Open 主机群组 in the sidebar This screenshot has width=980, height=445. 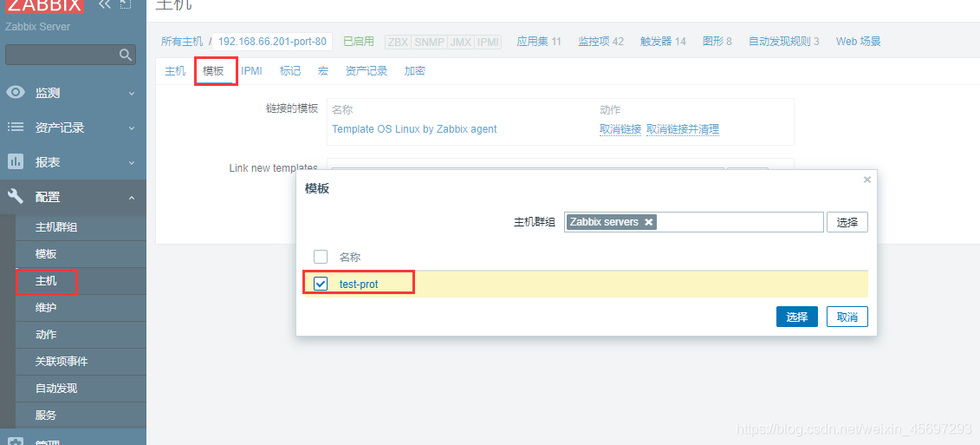56,227
